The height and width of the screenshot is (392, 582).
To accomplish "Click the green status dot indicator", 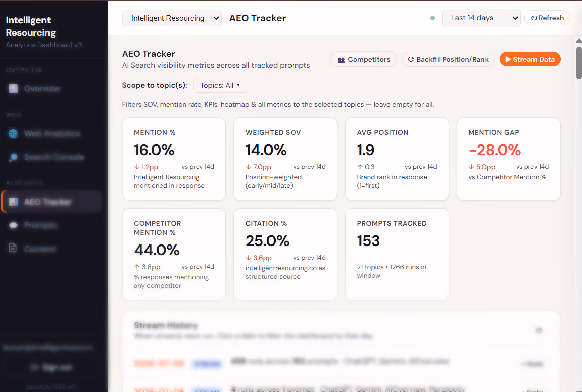I will tap(432, 18).
